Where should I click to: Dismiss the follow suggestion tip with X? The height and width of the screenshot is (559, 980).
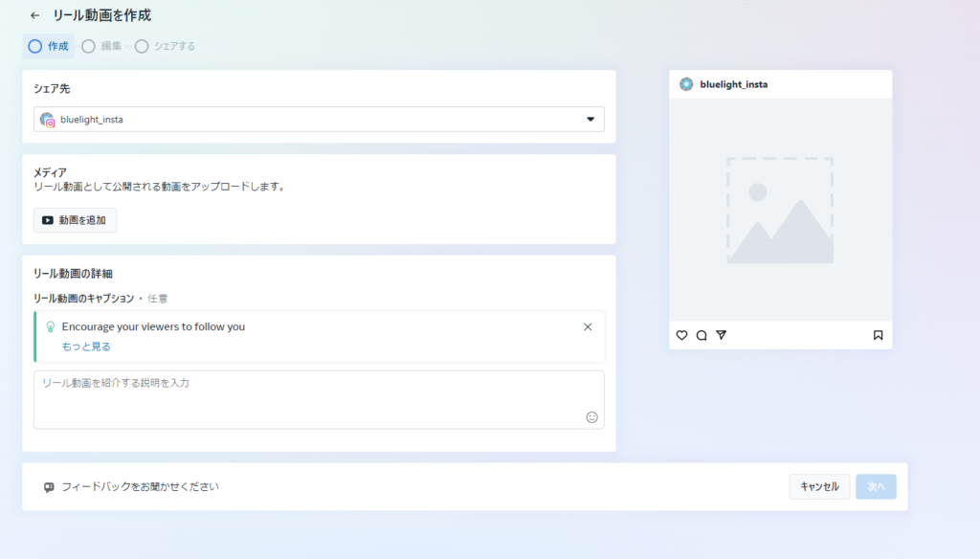(588, 326)
